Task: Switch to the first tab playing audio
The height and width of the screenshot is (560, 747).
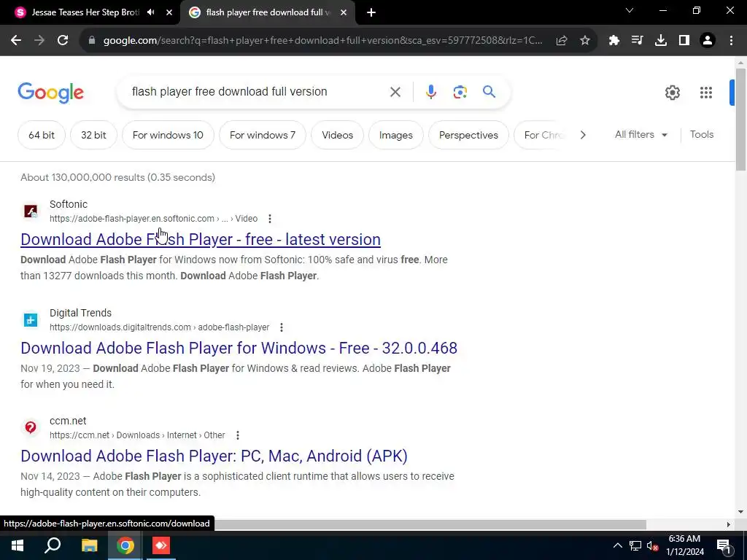Action: 85,12
